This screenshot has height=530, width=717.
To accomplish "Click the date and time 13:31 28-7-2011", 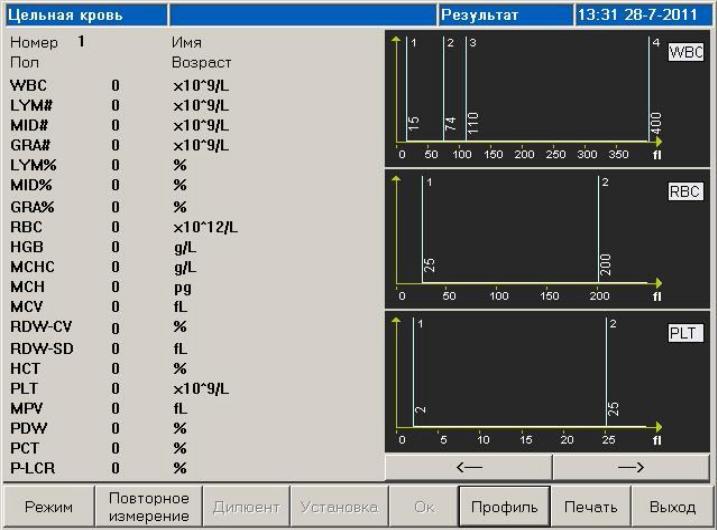I will pos(637,15).
